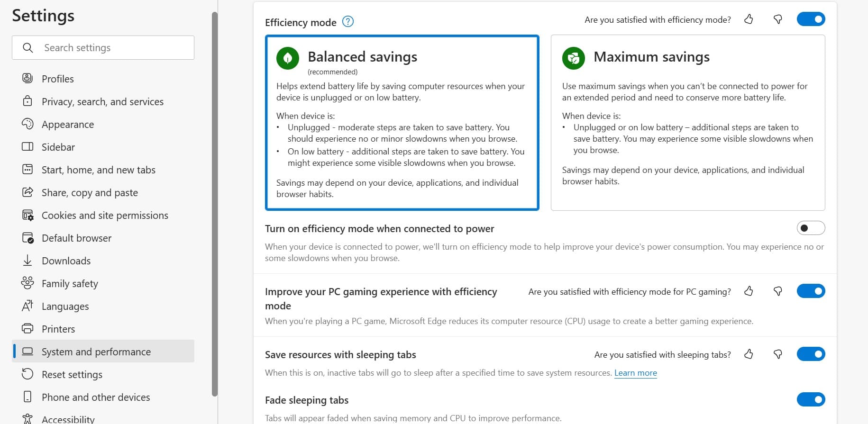Go to Cookies and site permissions
This screenshot has height=424, width=868.
[105, 216]
